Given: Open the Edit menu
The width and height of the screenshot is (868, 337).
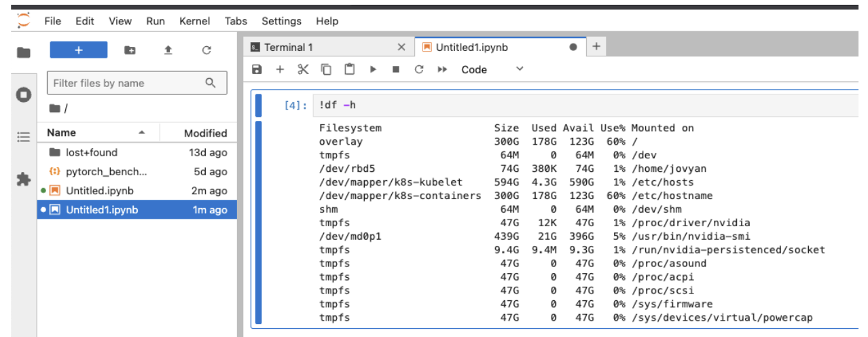Looking at the screenshot, I should tap(85, 21).
